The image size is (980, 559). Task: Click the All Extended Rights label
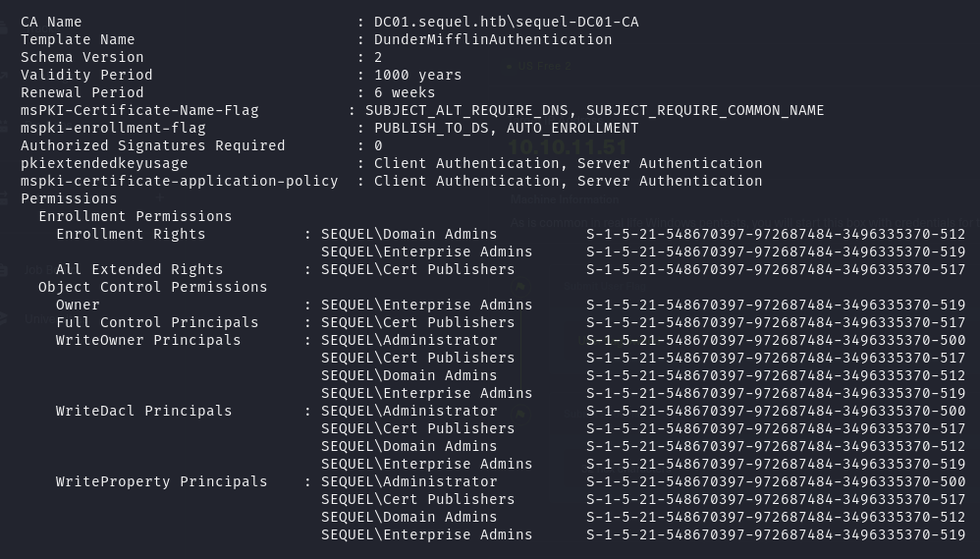click(x=139, y=269)
